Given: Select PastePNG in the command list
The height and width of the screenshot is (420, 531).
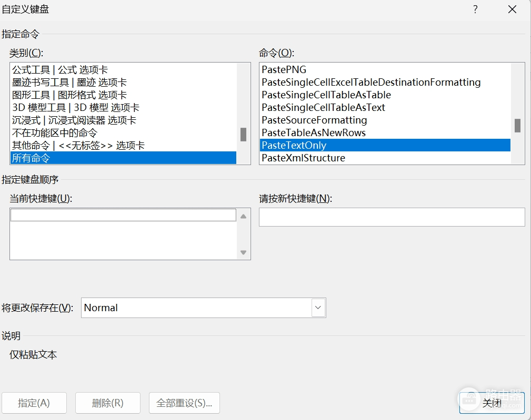Looking at the screenshot, I should click(385, 69).
